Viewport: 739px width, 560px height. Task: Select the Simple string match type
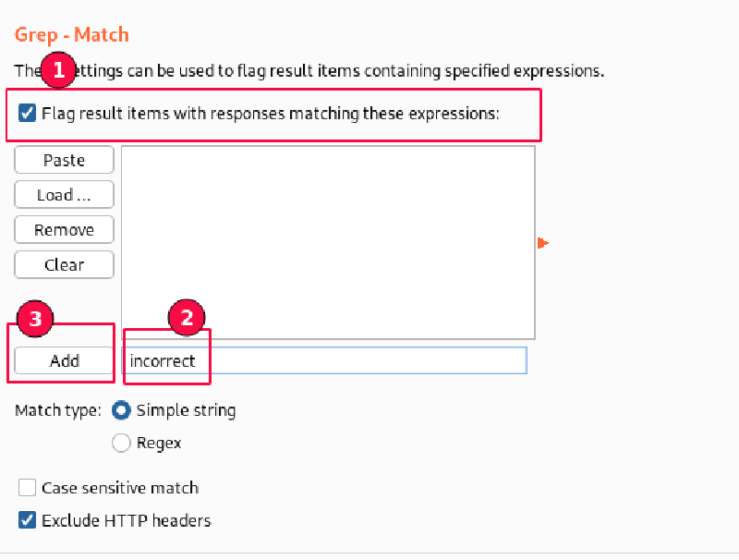121,410
